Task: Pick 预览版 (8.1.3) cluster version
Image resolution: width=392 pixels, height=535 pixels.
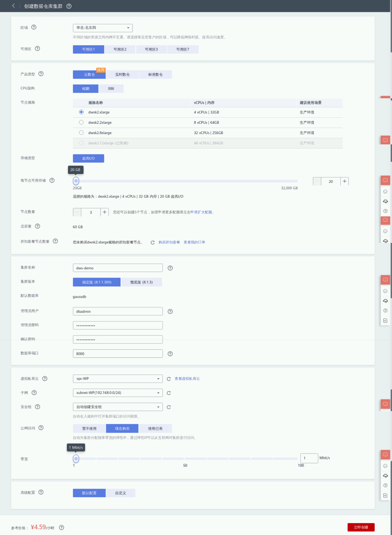Action: click(x=142, y=282)
